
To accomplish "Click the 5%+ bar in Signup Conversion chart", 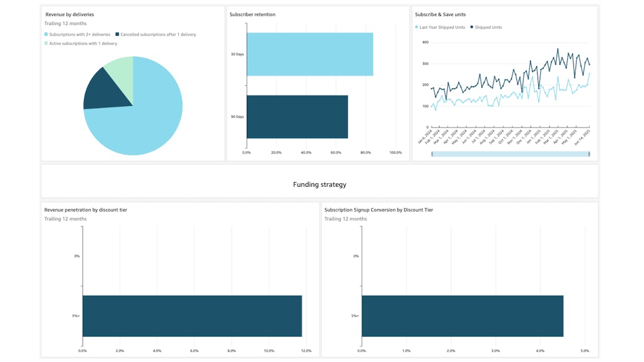I will click(x=462, y=316).
